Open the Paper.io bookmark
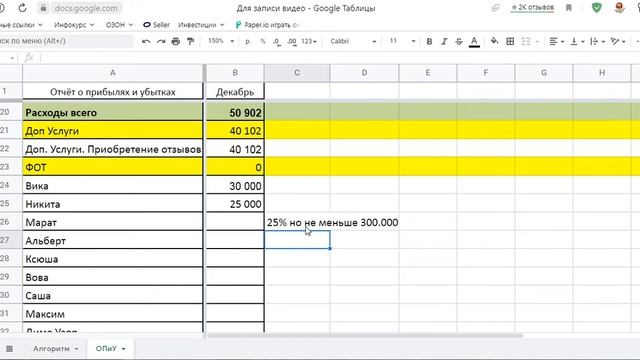Viewport: 640px width, 360px height. [x=267, y=25]
